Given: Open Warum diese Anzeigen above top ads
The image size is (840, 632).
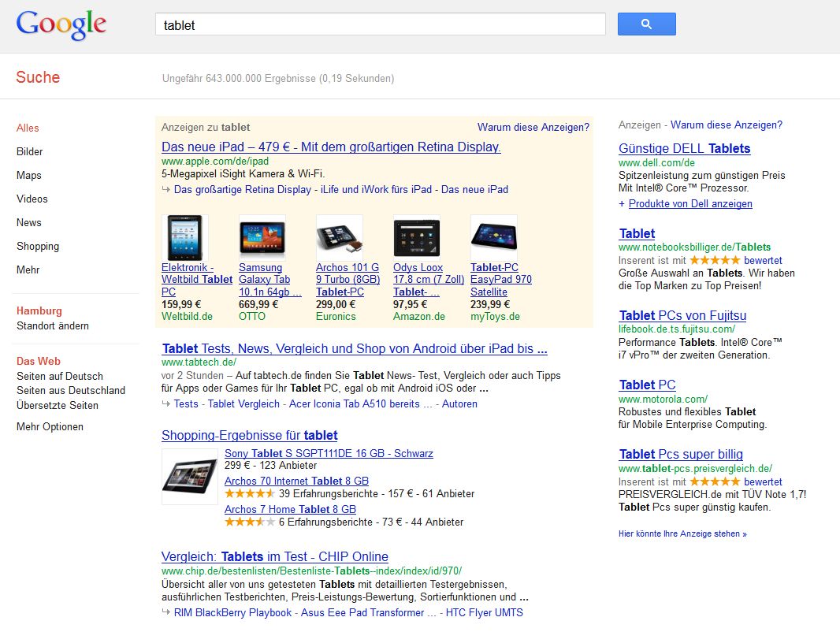Looking at the screenshot, I should [533, 127].
